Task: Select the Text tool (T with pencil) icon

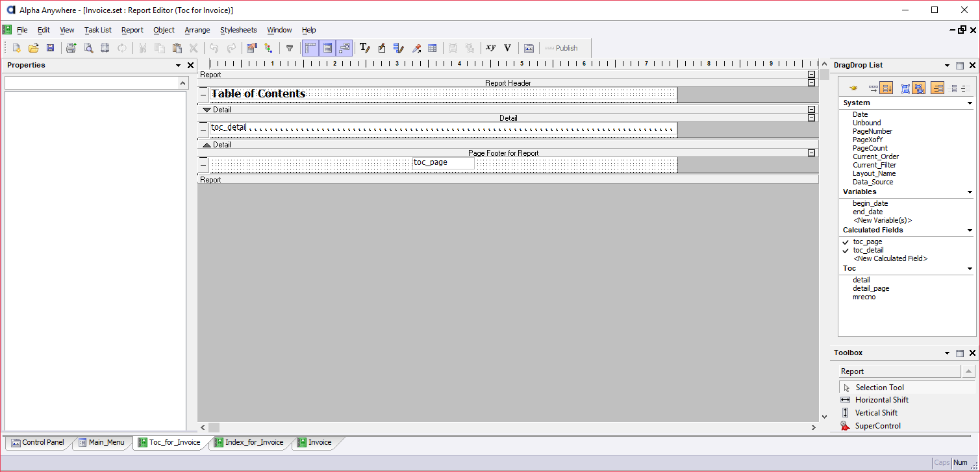Action: pyautogui.click(x=365, y=48)
